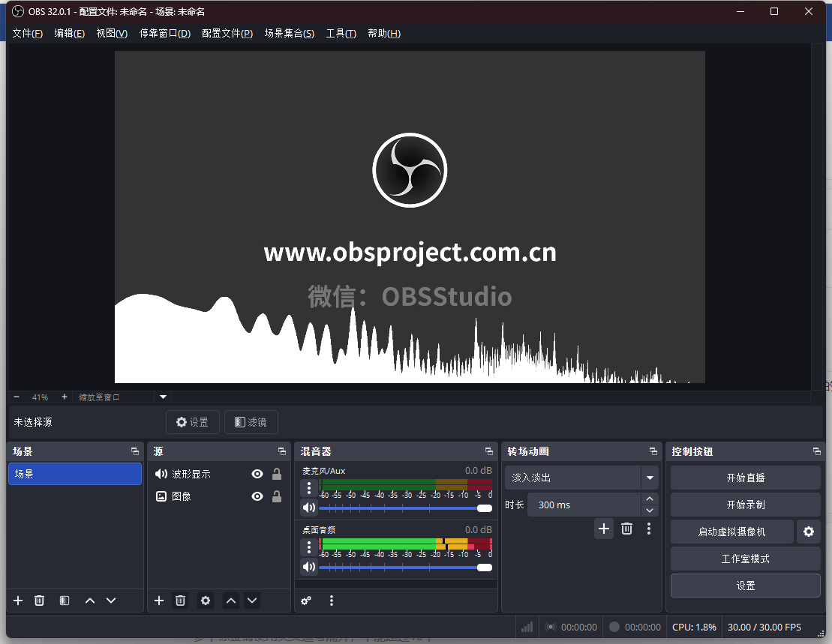Mute the 桌面音频 speaker icon
Screen dimensions: 832x644
tap(309, 567)
